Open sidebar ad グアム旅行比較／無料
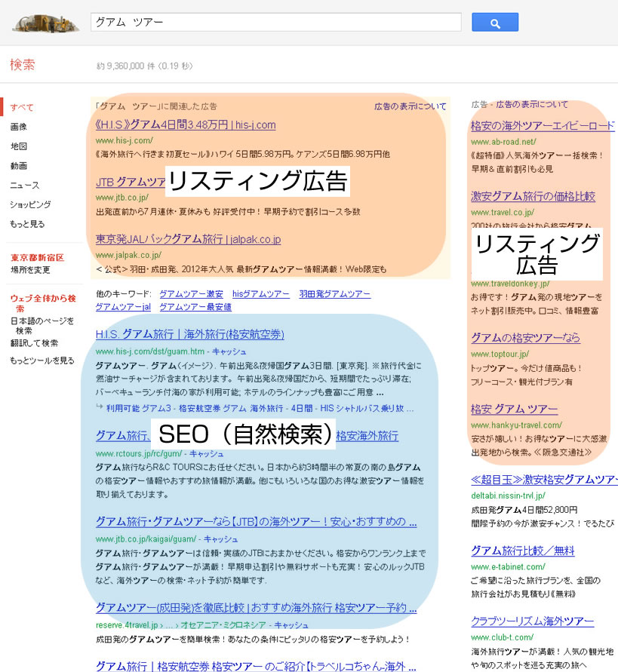 523,551
